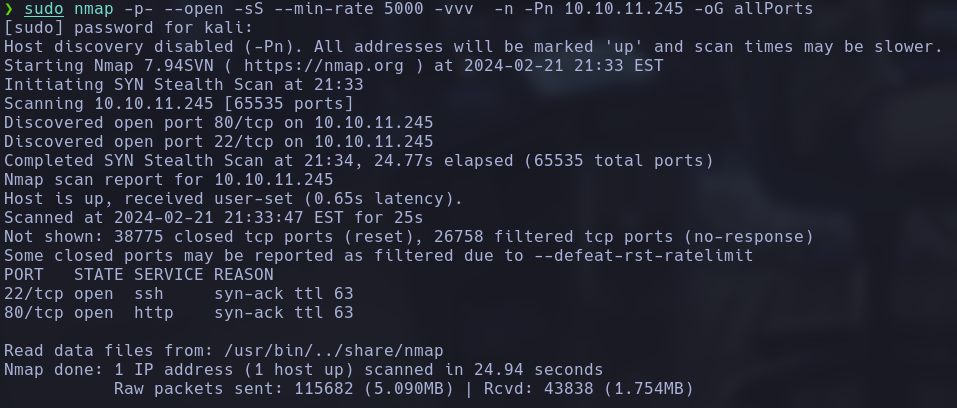Click the 80/tcp http result row

[178, 312]
